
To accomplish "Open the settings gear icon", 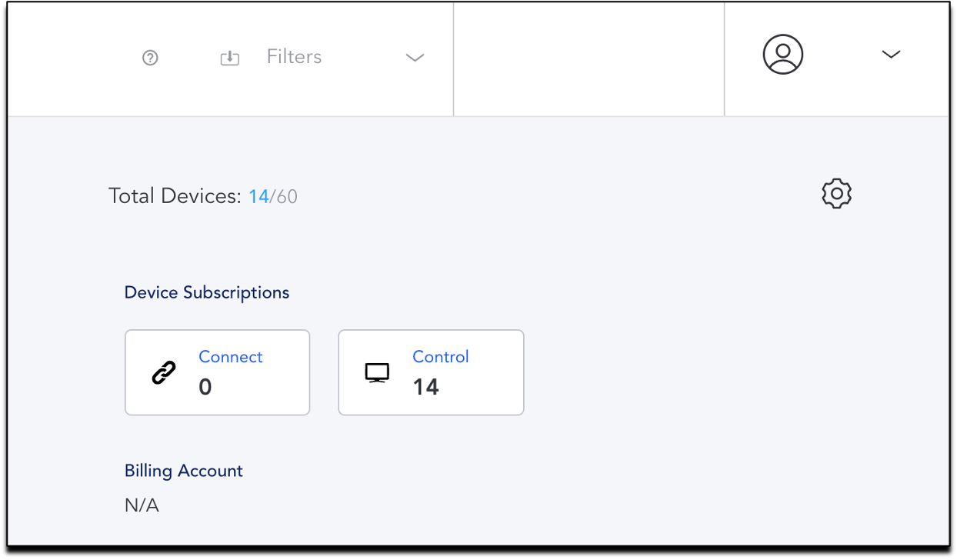I will [837, 194].
